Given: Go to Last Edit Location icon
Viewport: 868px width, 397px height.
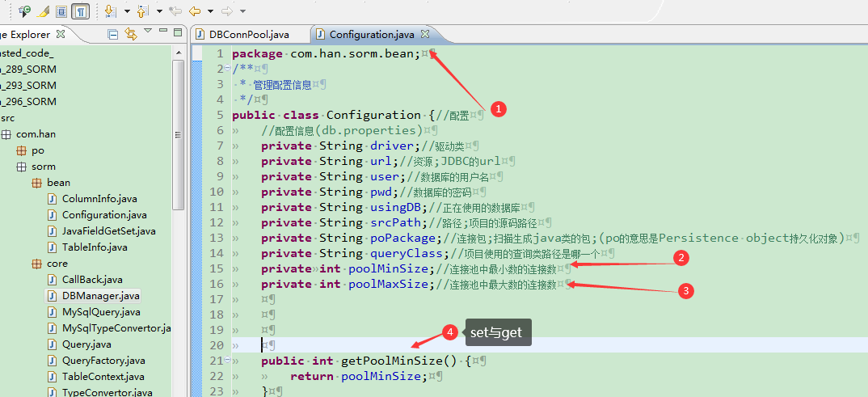Looking at the screenshot, I should click(175, 11).
